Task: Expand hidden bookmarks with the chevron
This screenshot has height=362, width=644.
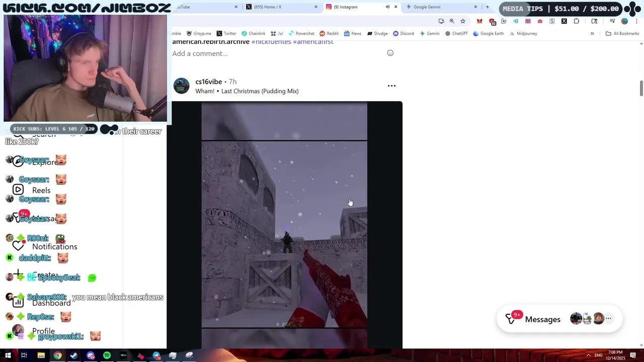Action: click(x=592, y=34)
